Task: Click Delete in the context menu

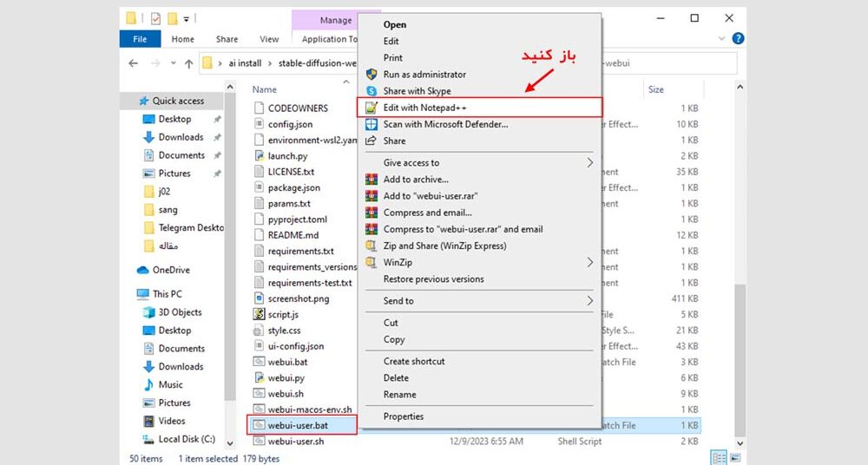Action: tap(396, 377)
